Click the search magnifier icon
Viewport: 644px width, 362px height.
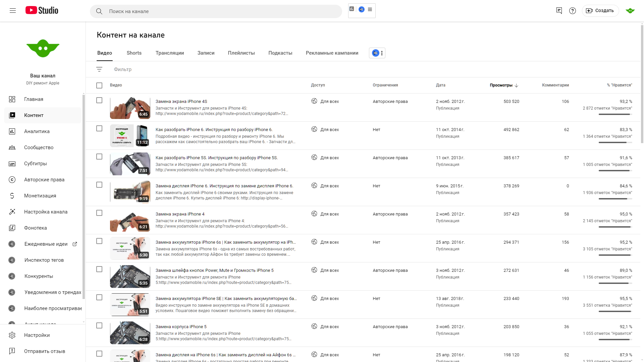click(x=99, y=11)
